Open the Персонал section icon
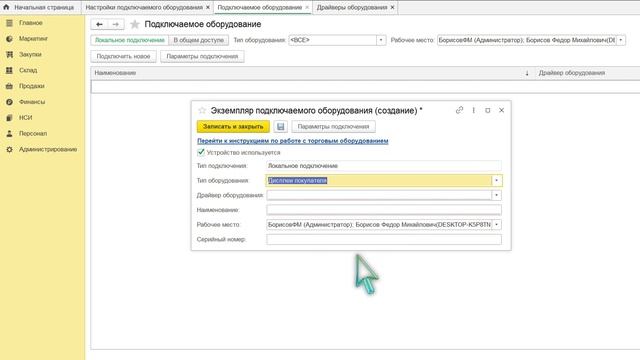The height and width of the screenshot is (360, 640). (x=9, y=133)
